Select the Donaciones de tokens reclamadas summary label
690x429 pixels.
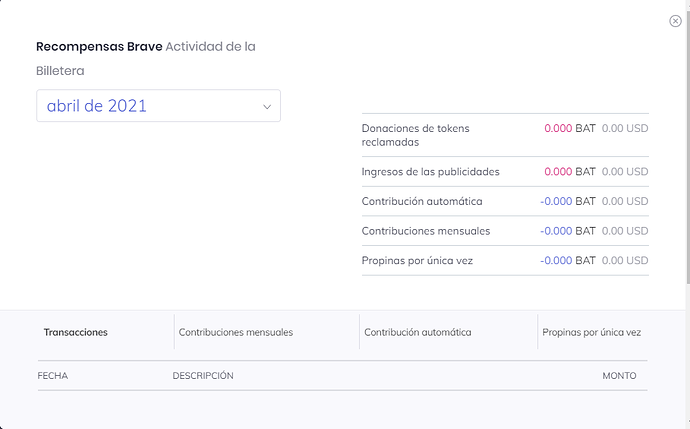click(x=415, y=135)
